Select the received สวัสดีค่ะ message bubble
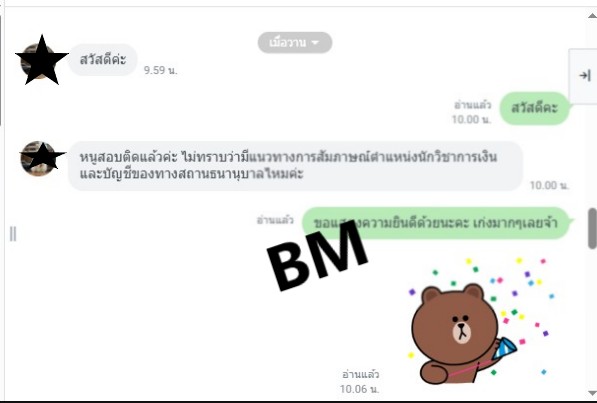Image resolution: width=597 pixels, height=403 pixels. click(x=102, y=60)
